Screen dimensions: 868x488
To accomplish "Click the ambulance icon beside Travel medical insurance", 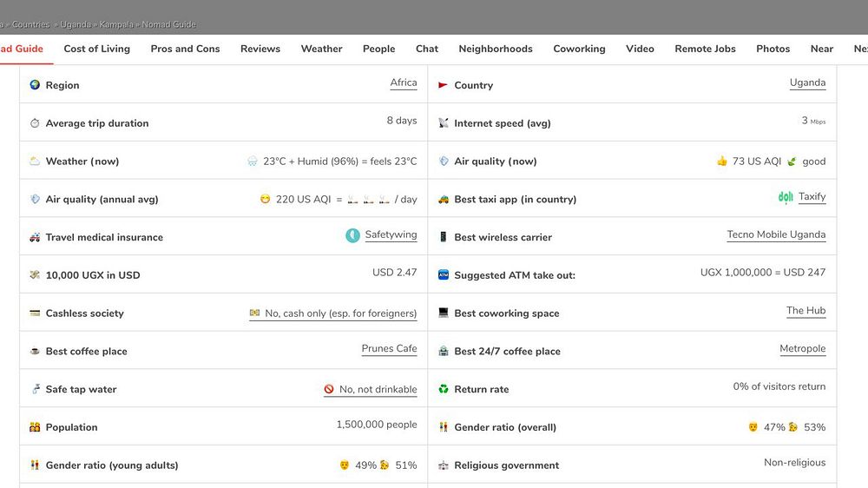I will point(35,237).
